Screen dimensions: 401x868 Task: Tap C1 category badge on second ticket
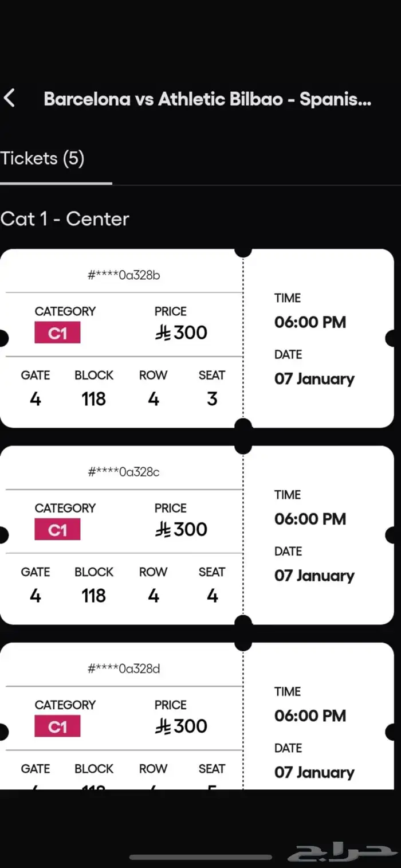57,529
